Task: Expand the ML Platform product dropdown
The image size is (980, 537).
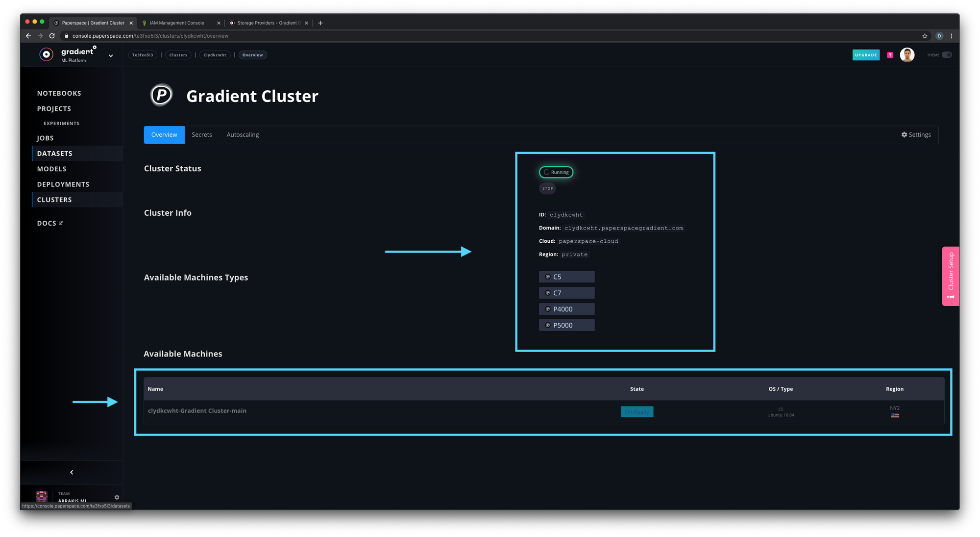Action: click(x=111, y=55)
